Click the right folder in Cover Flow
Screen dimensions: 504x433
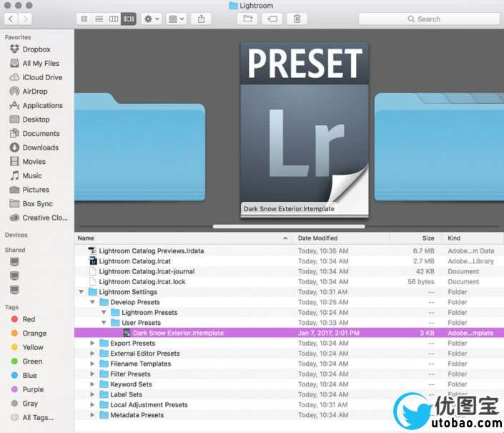tap(439, 147)
